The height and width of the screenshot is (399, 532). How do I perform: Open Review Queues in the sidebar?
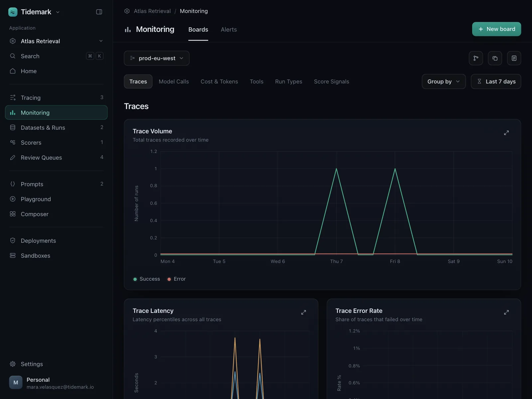coord(56,158)
